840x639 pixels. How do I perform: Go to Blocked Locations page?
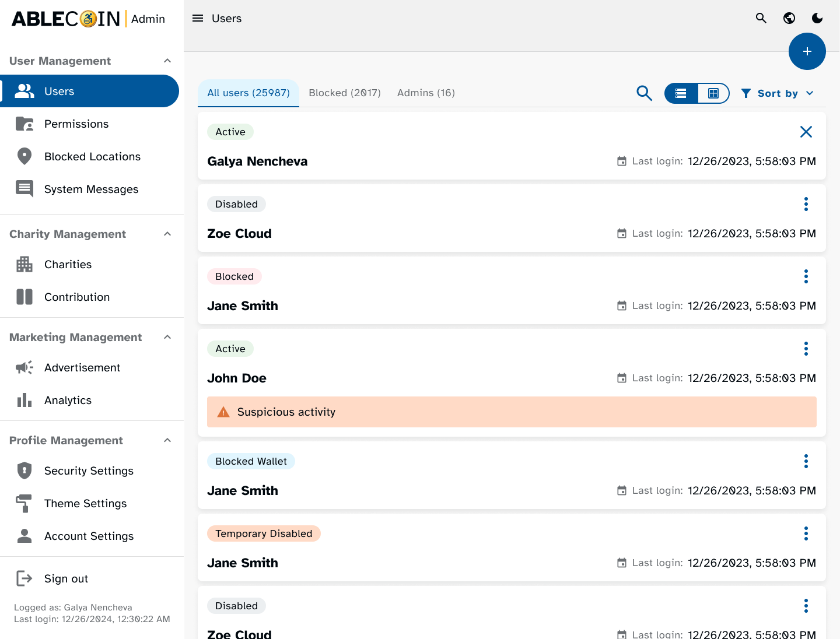92,156
